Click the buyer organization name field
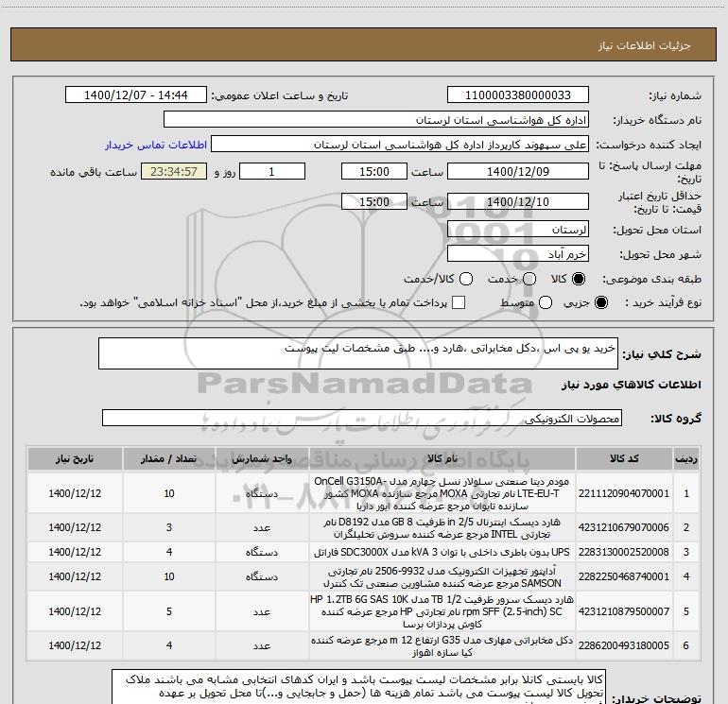Viewport: 728px width, 704px height. coord(376,120)
